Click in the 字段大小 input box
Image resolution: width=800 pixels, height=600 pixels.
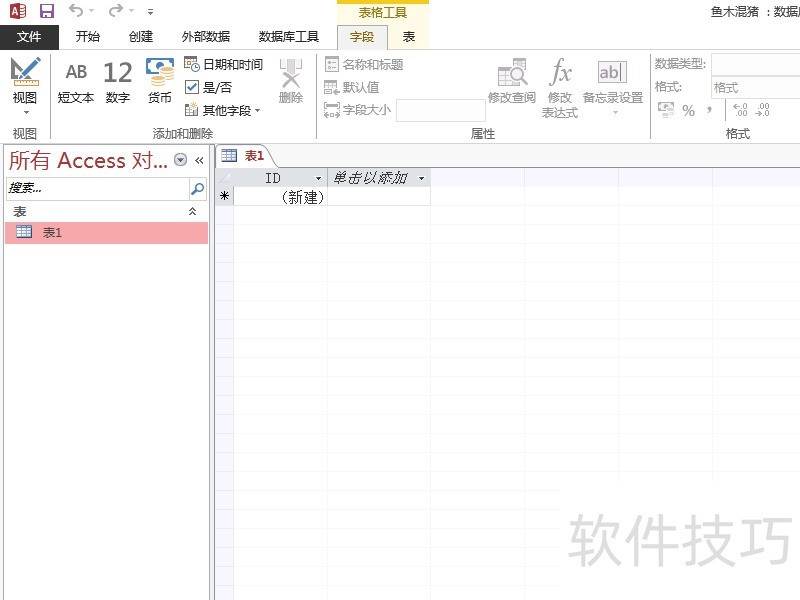point(441,110)
